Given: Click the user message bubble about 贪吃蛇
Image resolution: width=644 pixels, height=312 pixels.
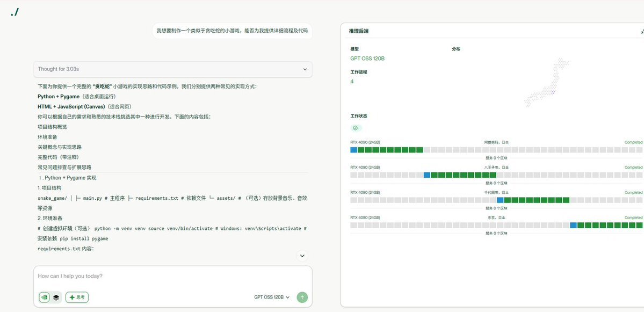Looking at the screenshot, I should [232, 31].
